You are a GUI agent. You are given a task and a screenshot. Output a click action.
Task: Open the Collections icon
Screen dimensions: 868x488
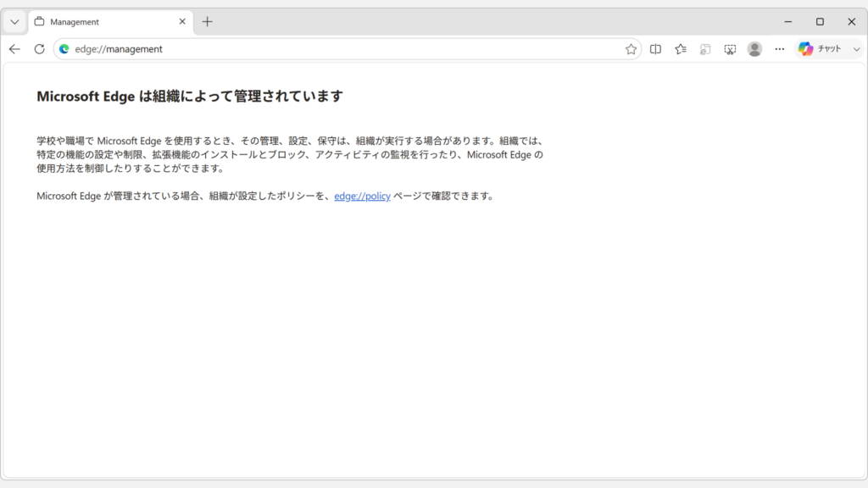pyautogui.click(x=705, y=48)
